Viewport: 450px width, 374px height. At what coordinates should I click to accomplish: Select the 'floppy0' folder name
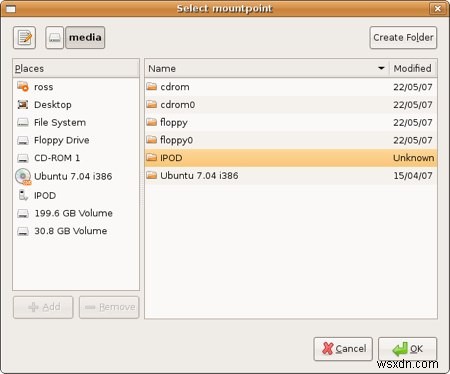(177, 140)
